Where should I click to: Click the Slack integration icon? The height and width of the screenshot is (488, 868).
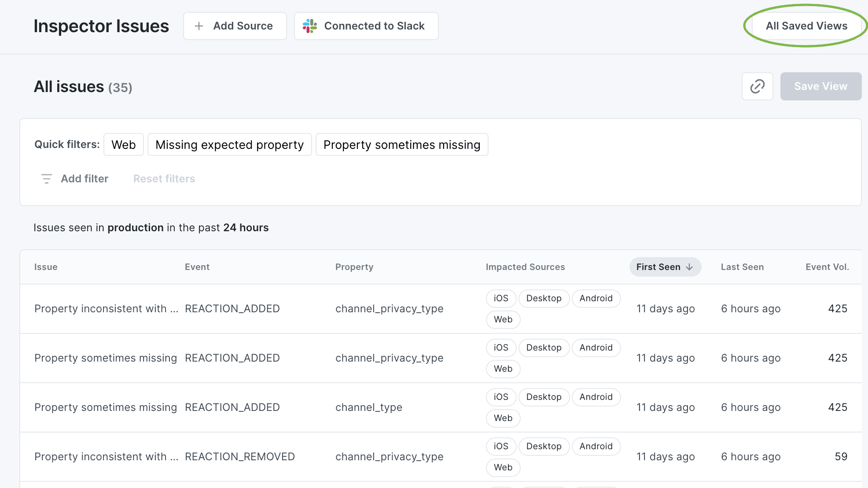[309, 26]
